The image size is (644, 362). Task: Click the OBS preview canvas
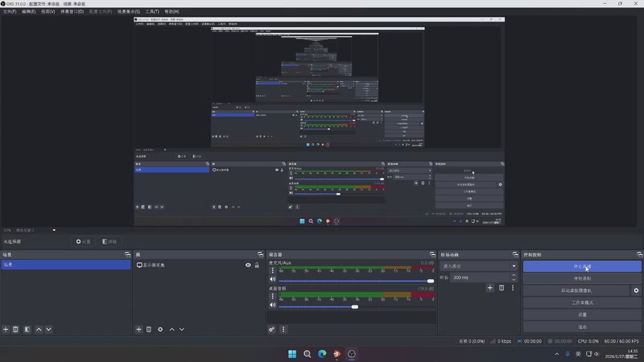tap(319, 121)
